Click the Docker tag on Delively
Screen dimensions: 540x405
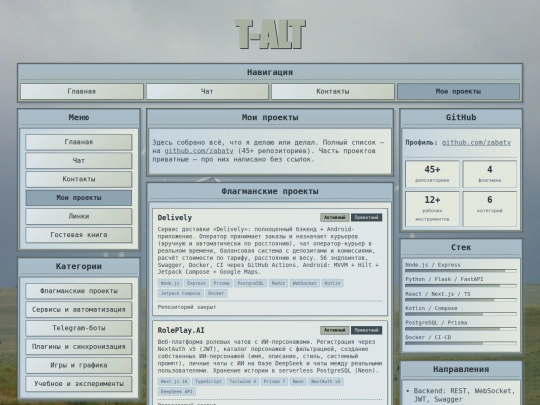216,293
